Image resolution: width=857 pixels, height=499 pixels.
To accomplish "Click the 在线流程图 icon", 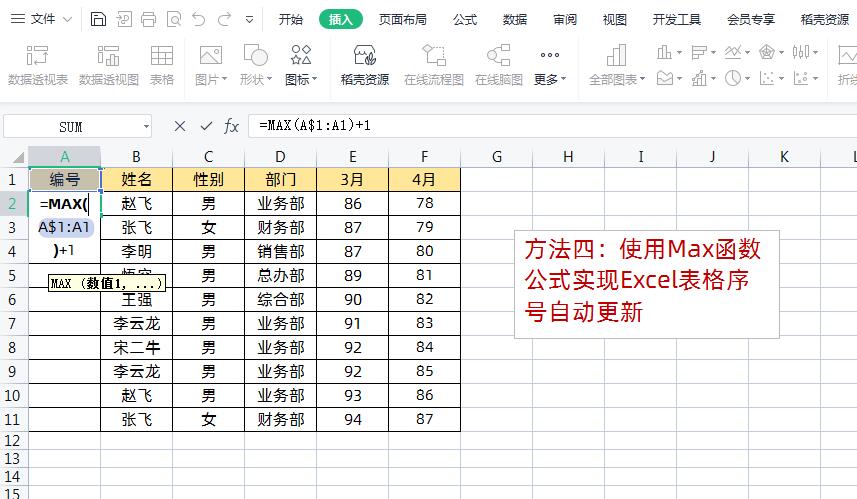I will [434, 65].
